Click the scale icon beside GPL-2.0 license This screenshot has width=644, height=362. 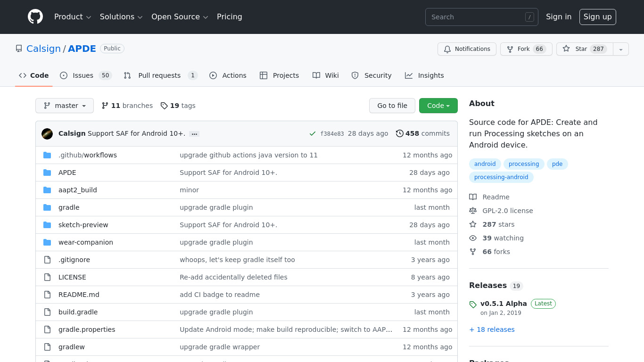click(473, 211)
